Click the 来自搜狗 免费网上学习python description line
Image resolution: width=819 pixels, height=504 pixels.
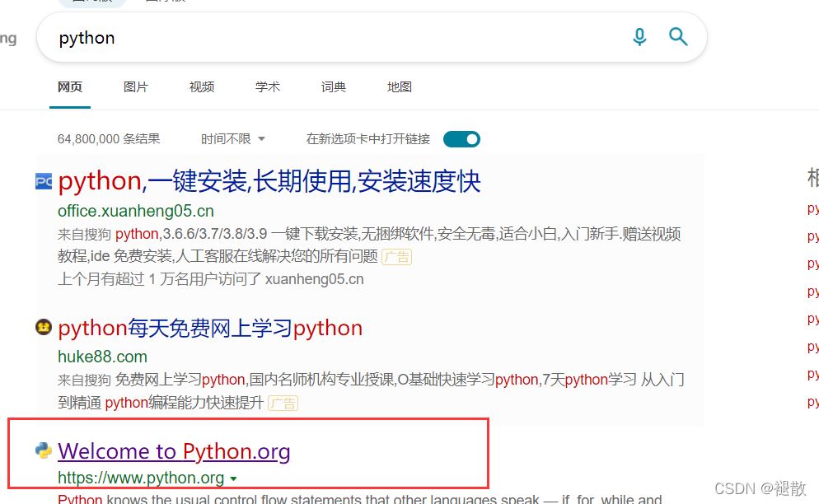[x=371, y=380]
